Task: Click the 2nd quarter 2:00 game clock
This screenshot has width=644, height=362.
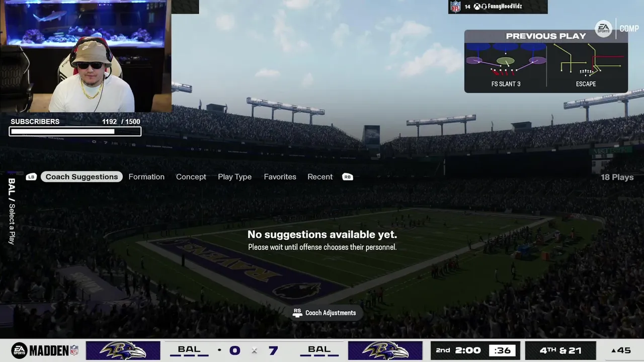Action: [458, 350]
